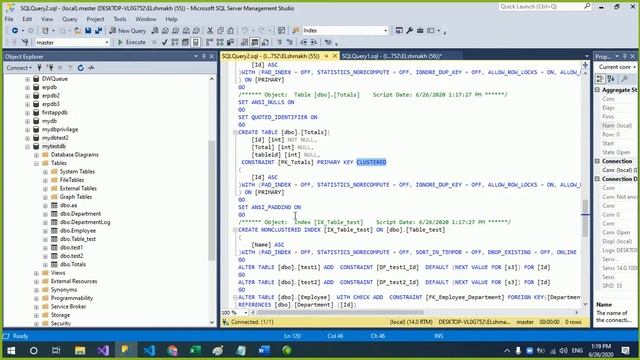Click the Copy icon in toolbar
640x360 pixels.
pos(220,31)
